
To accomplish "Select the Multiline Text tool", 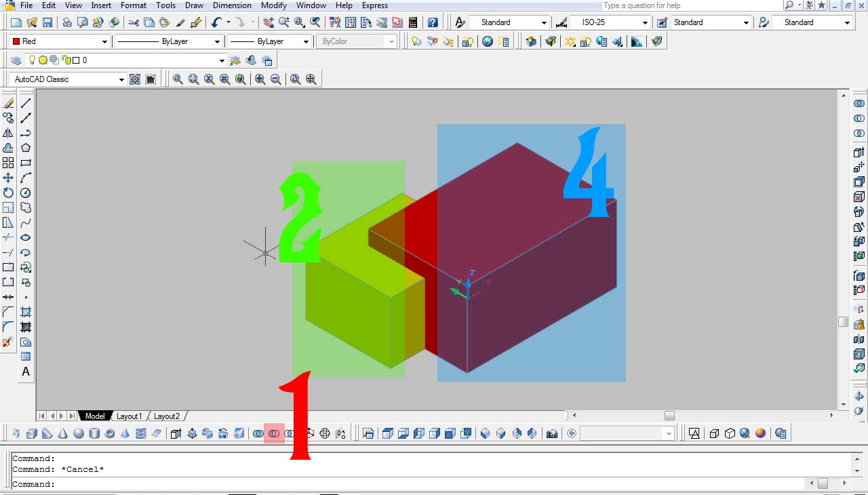I will click(26, 372).
